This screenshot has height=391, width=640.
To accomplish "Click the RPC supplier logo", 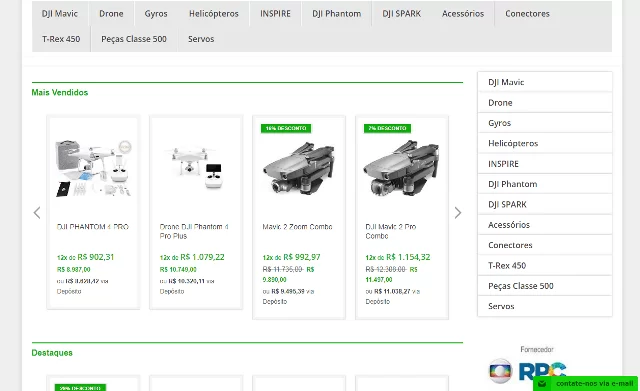I will coord(542,371).
